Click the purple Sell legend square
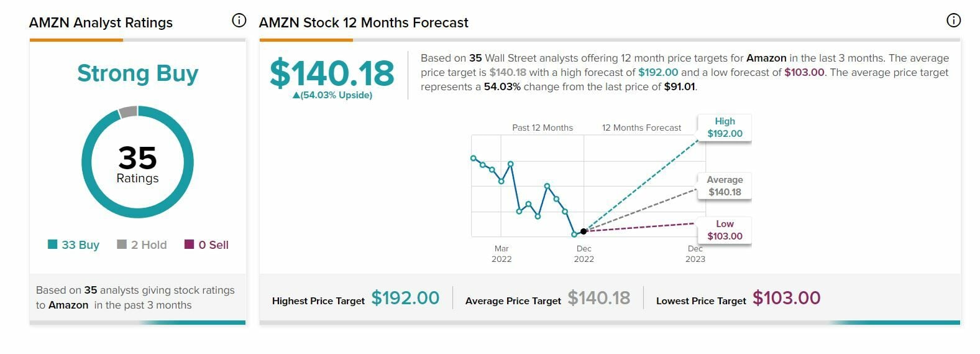 [x=190, y=245]
